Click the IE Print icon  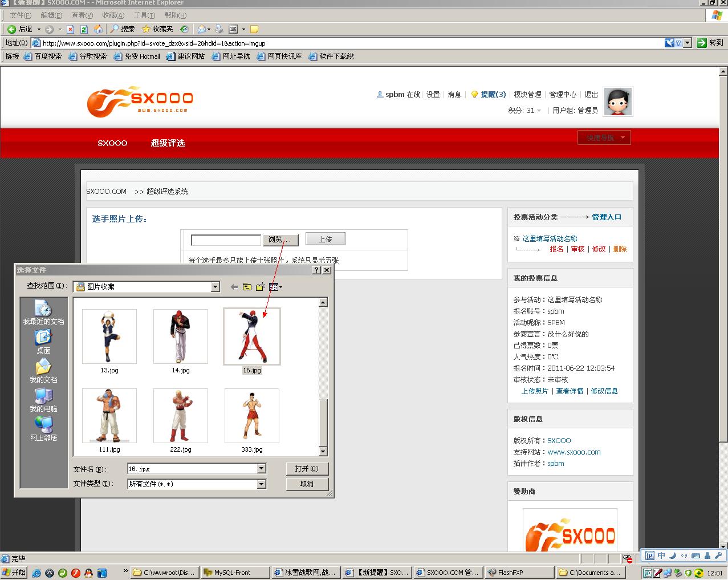point(219,29)
